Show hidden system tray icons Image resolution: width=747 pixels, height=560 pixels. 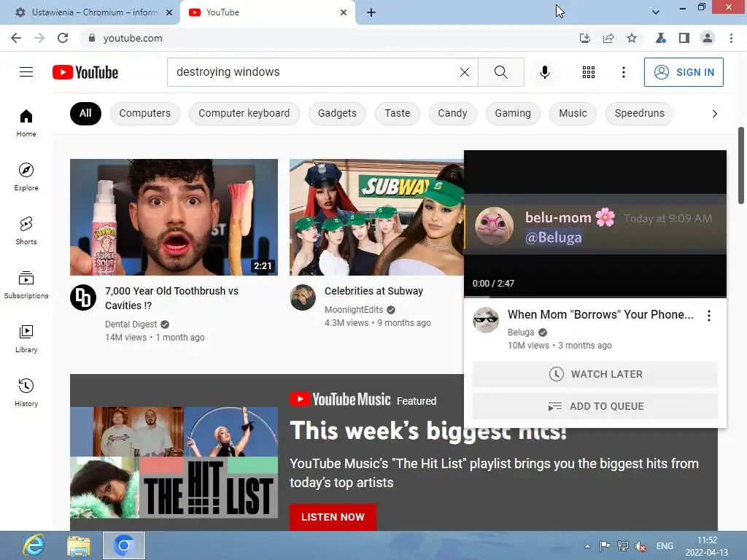click(x=587, y=545)
